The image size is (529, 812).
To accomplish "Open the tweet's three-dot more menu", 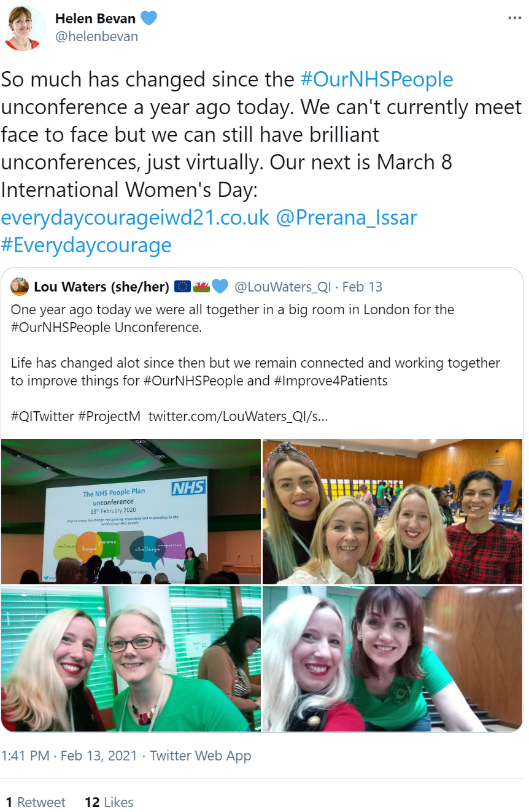I will point(514,18).
